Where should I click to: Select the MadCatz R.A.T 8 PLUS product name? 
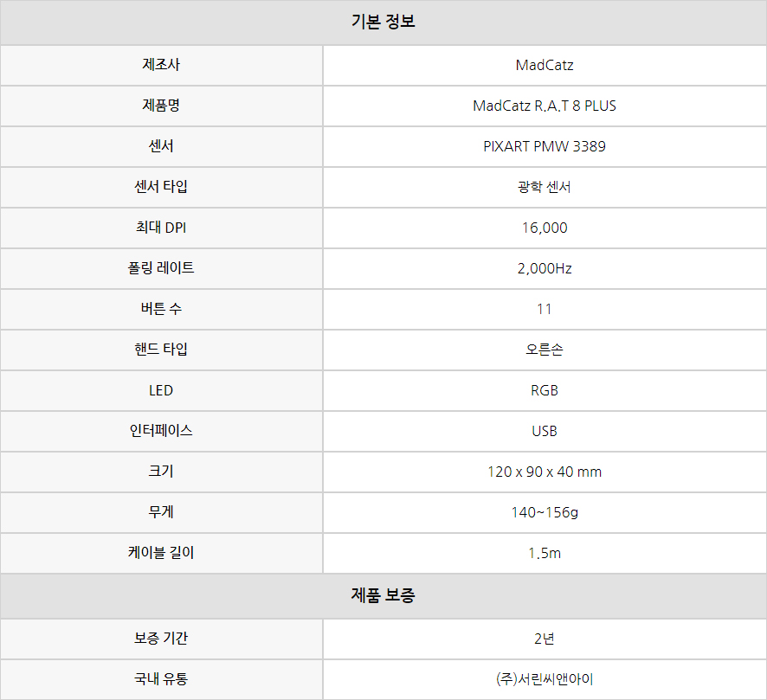coord(545,106)
